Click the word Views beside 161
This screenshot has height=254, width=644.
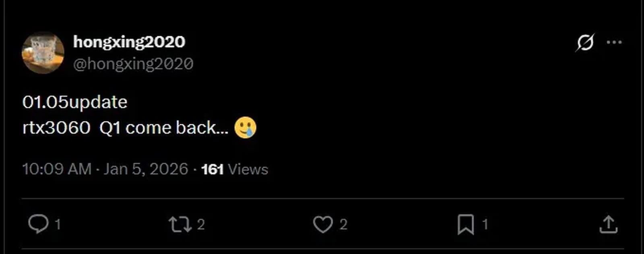point(248,169)
